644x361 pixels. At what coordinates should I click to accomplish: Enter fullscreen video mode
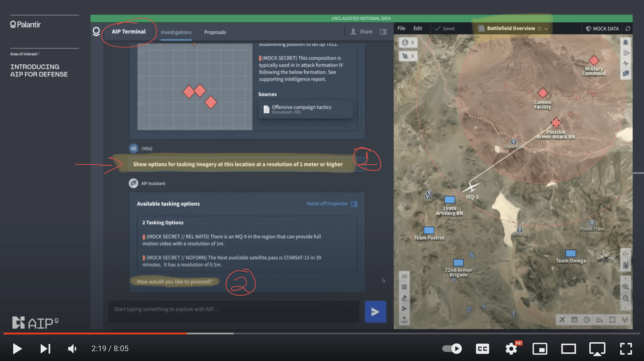click(x=626, y=348)
